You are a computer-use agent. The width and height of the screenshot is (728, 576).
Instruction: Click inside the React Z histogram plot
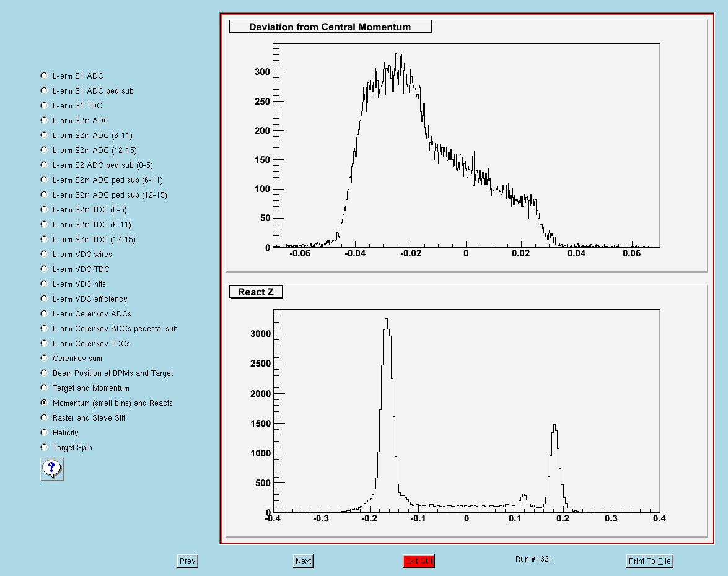(466, 411)
